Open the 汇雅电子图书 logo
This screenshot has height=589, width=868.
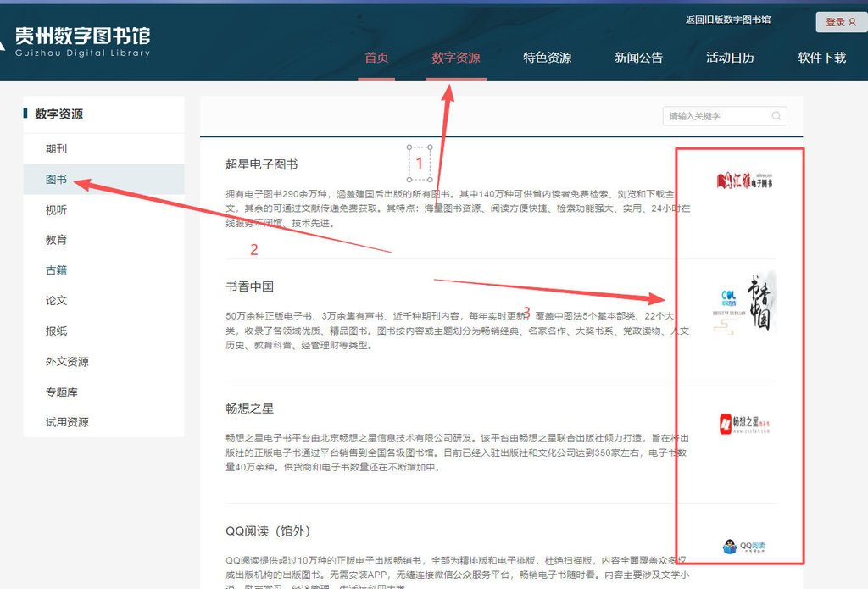click(x=745, y=180)
